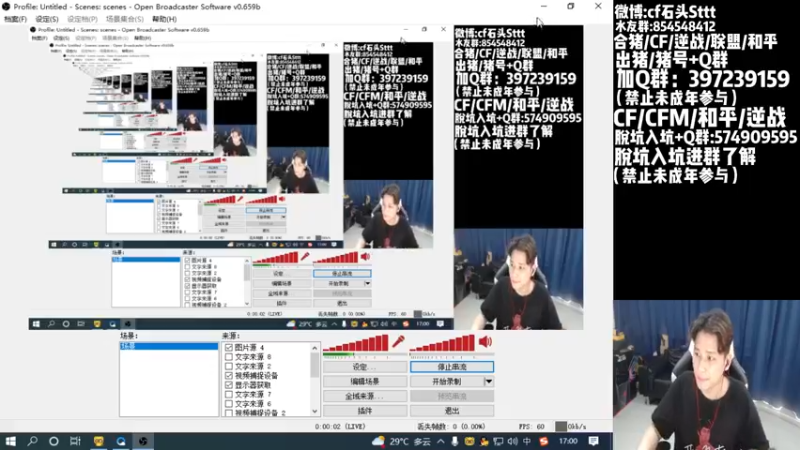The width and height of the screenshot is (800, 450).
Task: Open the 帮助(H) menu
Action: [x=164, y=19]
